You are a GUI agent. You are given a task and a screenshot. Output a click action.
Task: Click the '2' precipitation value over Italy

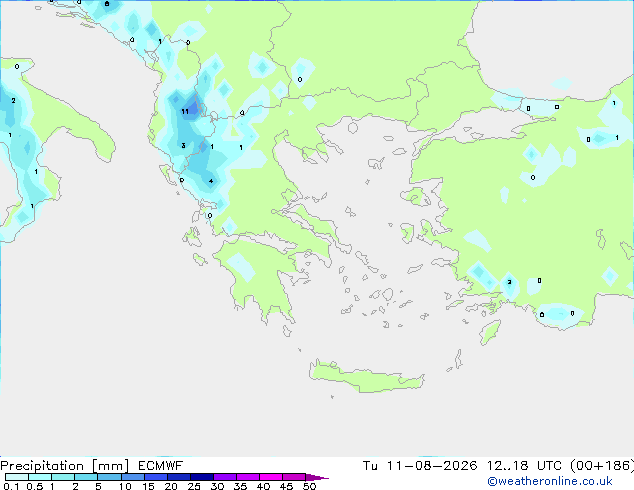coord(13,101)
